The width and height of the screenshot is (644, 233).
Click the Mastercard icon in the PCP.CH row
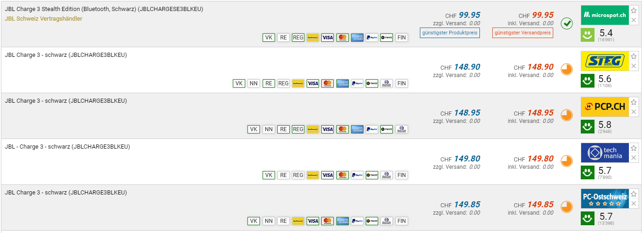[x=342, y=129]
